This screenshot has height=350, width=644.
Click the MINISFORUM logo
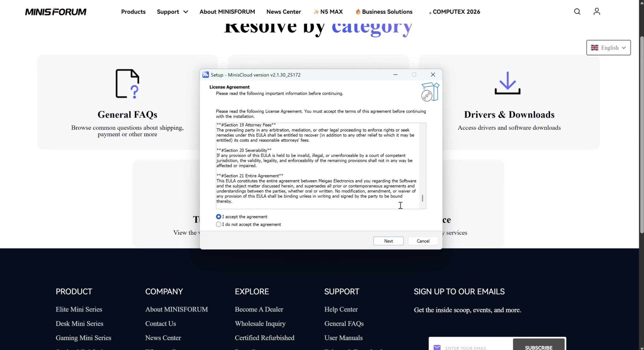point(56,12)
